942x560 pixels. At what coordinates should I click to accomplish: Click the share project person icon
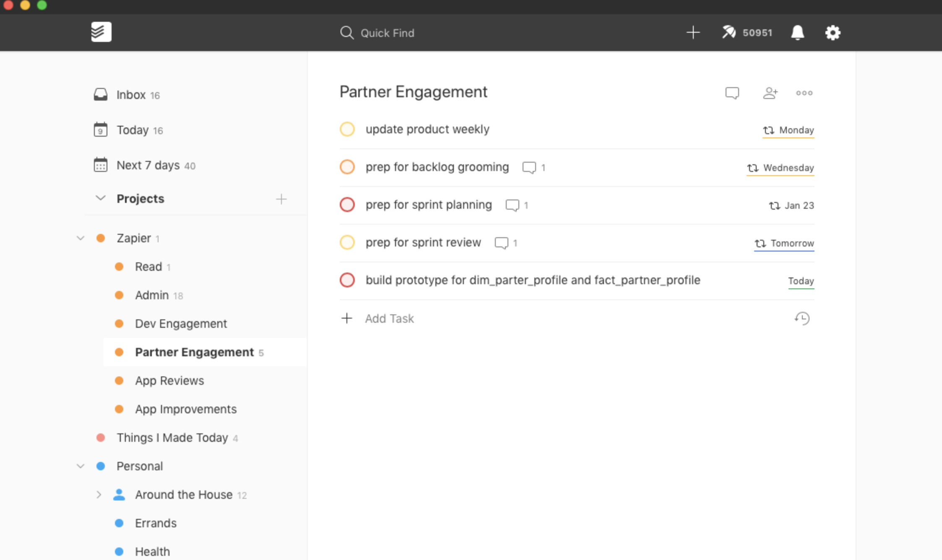(x=770, y=93)
